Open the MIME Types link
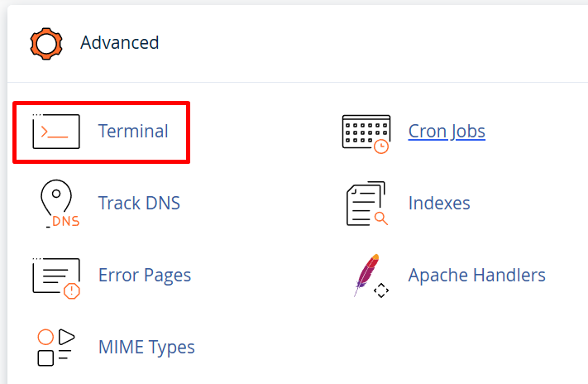This screenshot has width=588, height=384. pyautogui.click(x=146, y=348)
